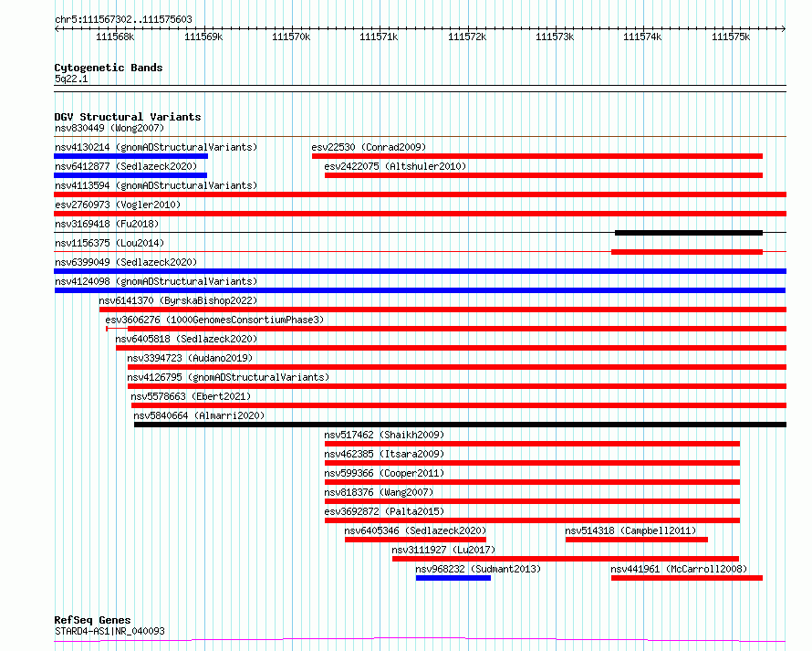Click the Cytogenetic Bands track title
Viewport: 812px width, 651px height.
109,68
